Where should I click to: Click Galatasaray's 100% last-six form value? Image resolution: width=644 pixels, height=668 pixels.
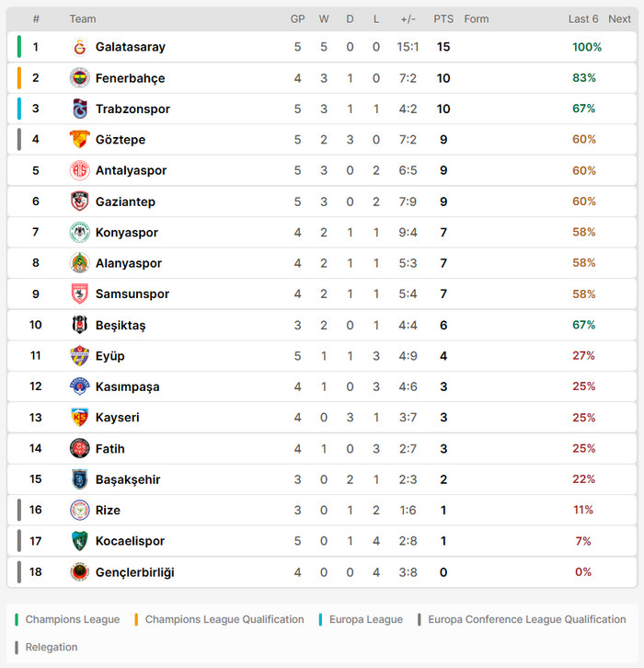pos(587,47)
